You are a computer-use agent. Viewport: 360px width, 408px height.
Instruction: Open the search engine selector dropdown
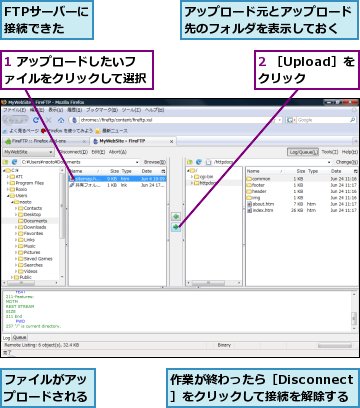click(x=292, y=120)
